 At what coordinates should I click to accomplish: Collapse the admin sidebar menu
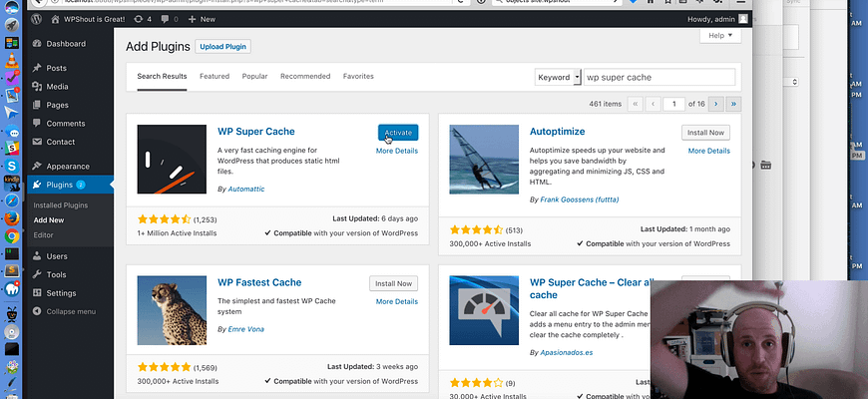coord(70,311)
